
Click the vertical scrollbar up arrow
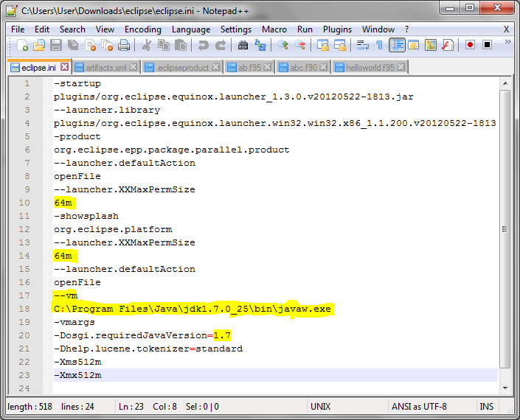(x=505, y=83)
